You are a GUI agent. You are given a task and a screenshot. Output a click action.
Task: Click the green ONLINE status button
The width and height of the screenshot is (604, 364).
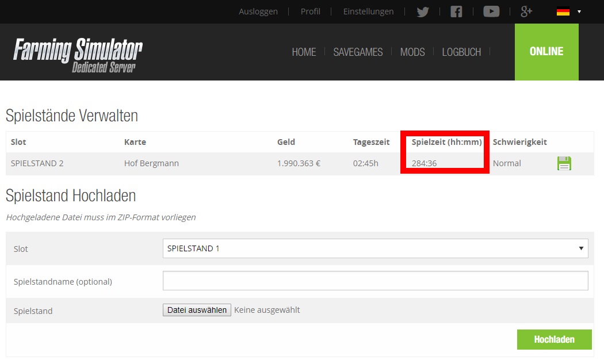(546, 52)
